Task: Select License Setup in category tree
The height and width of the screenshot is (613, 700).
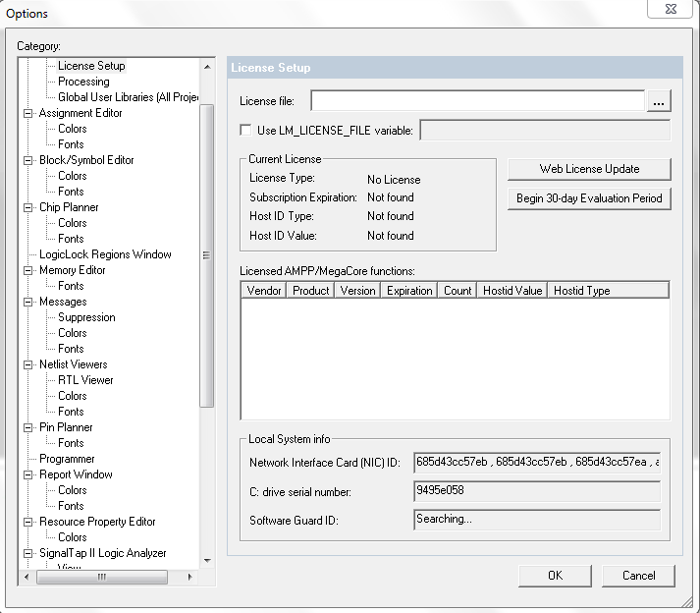Action: [x=91, y=66]
